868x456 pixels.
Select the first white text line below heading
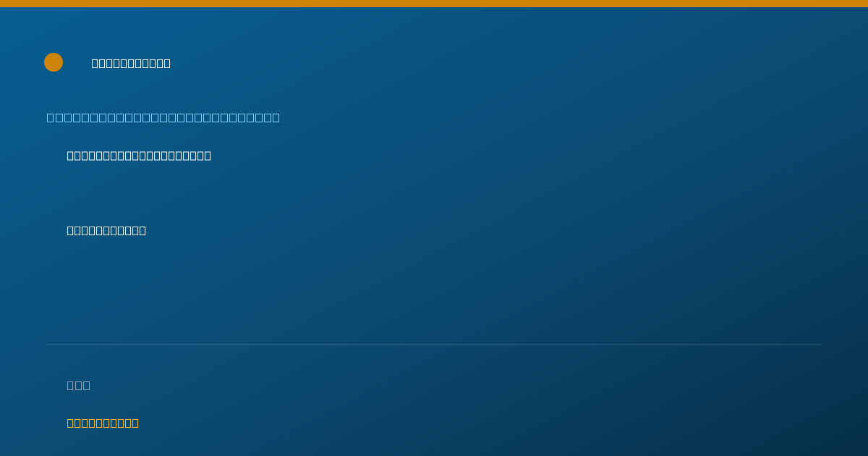coord(139,156)
